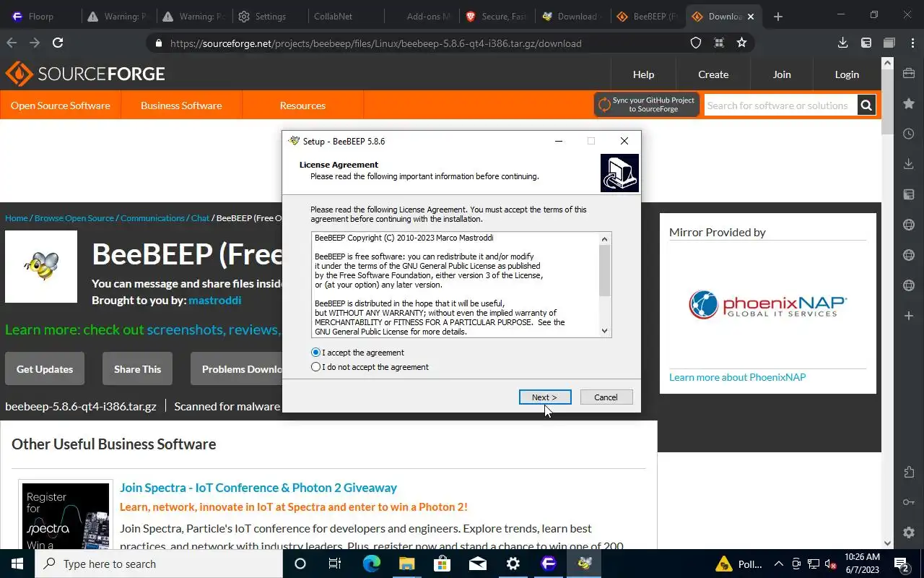Open the Business Software menu
924x578 pixels.
(x=181, y=105)
